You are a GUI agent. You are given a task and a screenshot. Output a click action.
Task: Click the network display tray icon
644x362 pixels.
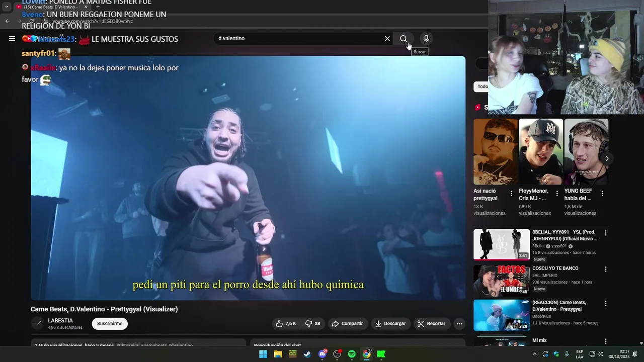point(592,354)
